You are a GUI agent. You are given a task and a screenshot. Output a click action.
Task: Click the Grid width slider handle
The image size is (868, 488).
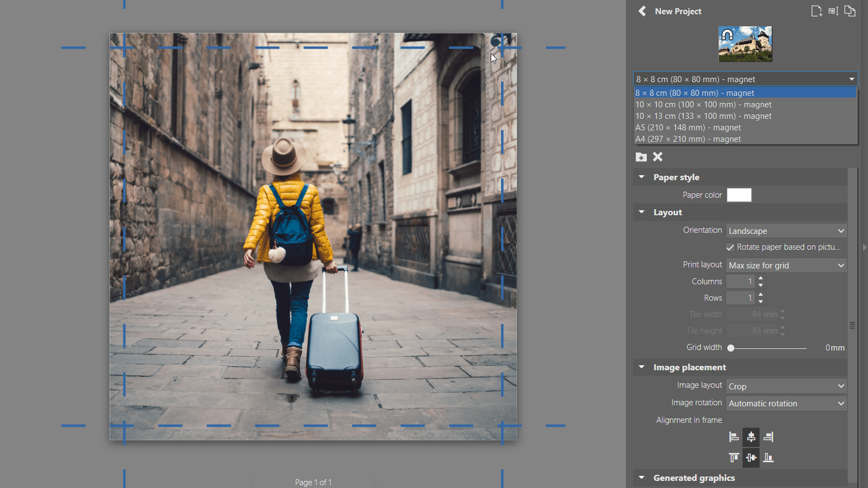pyautogui.click(x=731, y=348)
